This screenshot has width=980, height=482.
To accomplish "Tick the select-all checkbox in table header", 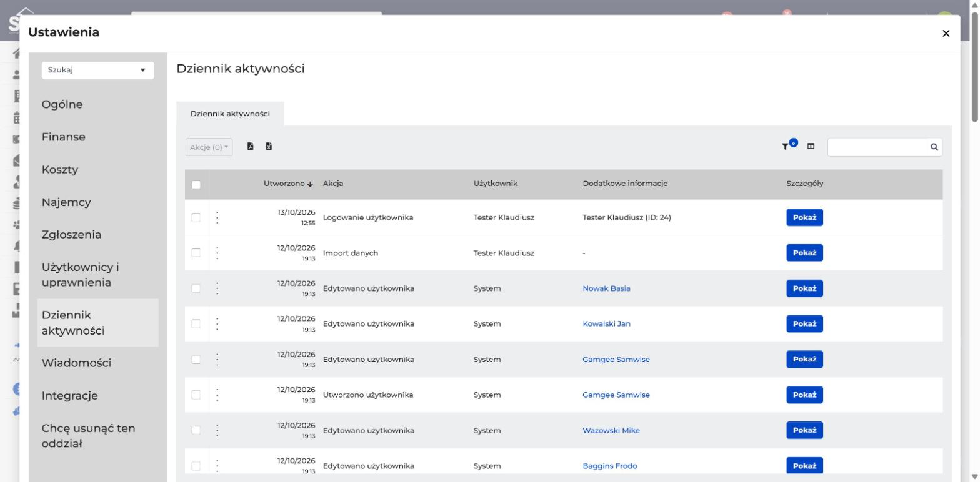I will 196,184.
